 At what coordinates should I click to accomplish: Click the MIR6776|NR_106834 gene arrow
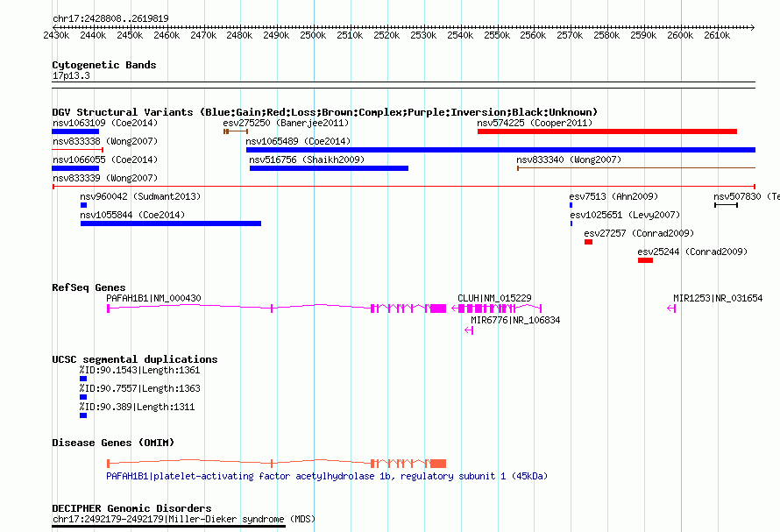click(469, 330)
